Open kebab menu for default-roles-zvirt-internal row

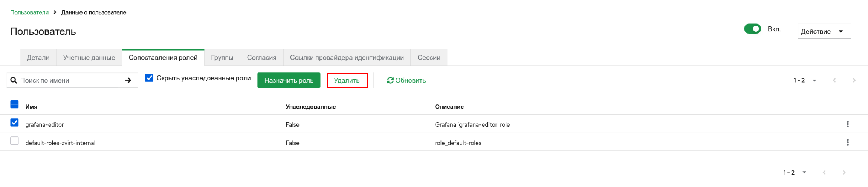point(848,142)
